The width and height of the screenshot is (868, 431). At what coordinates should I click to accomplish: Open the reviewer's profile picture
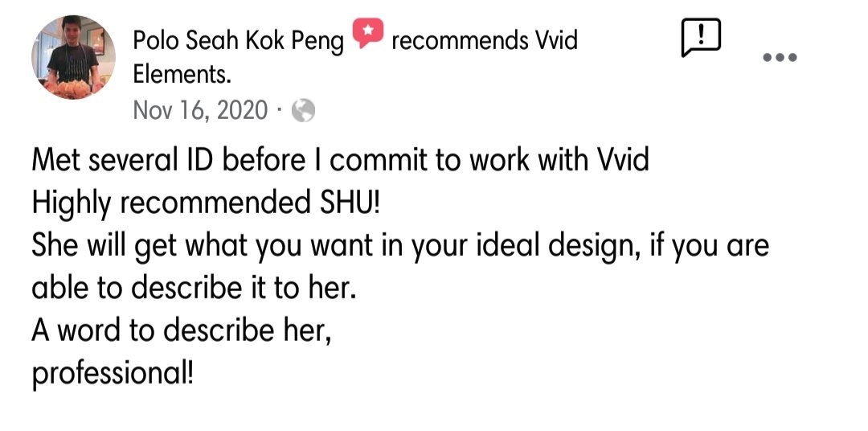click(73, 58)
